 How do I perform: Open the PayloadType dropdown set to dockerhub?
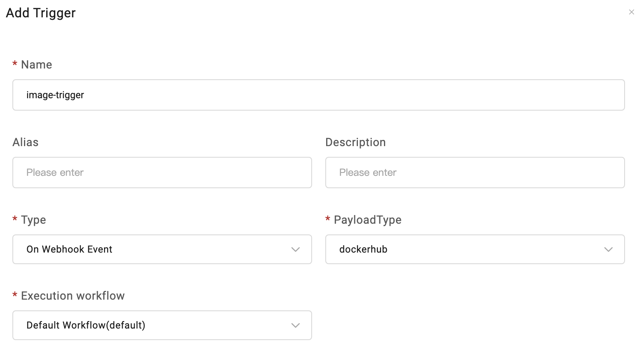coord(475,249)
